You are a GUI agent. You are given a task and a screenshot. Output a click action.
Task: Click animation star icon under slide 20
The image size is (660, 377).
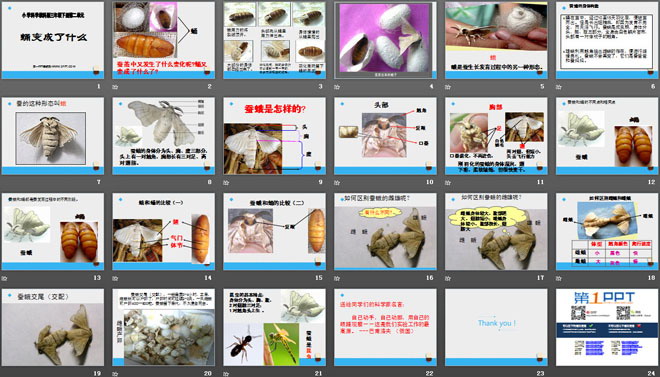pos(115,374)
